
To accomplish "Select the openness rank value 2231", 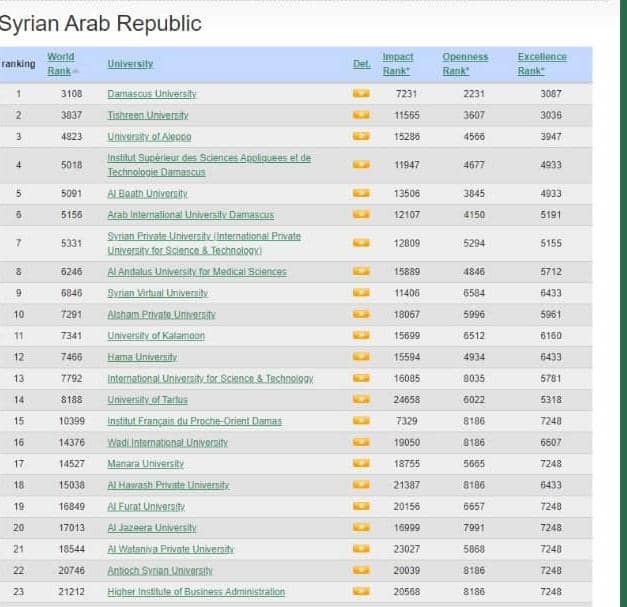I will coord(474,94).
